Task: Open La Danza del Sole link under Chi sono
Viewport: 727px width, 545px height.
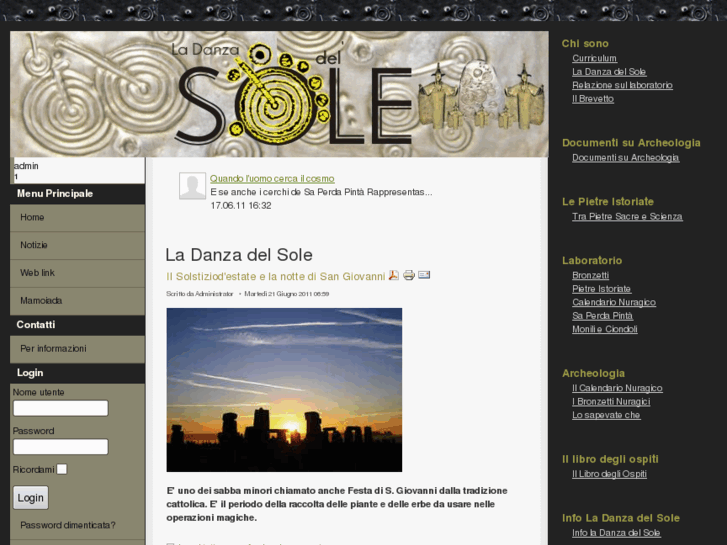Action: click(609, 72)
